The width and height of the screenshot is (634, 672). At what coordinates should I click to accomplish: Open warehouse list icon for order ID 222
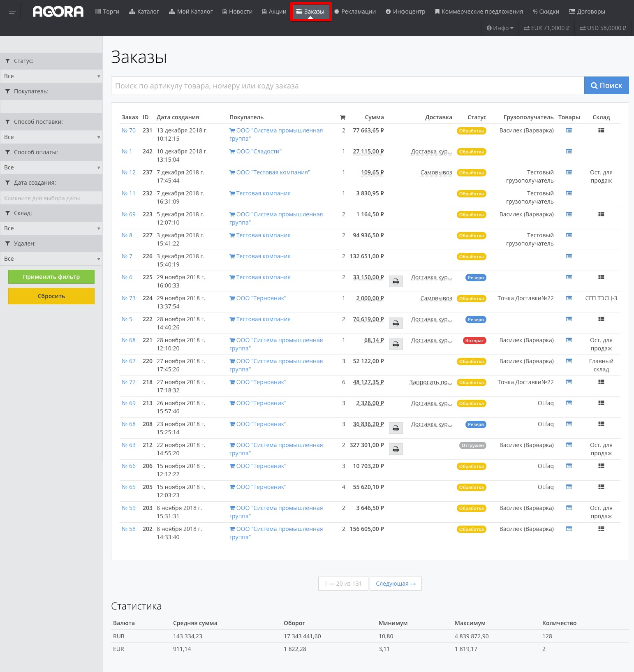click(x=601, y=319)
